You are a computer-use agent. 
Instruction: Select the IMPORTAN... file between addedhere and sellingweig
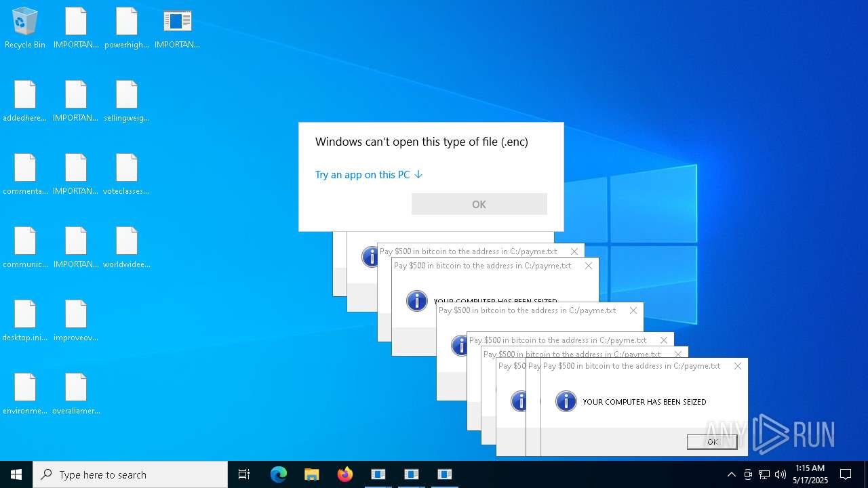coord(76,102)
